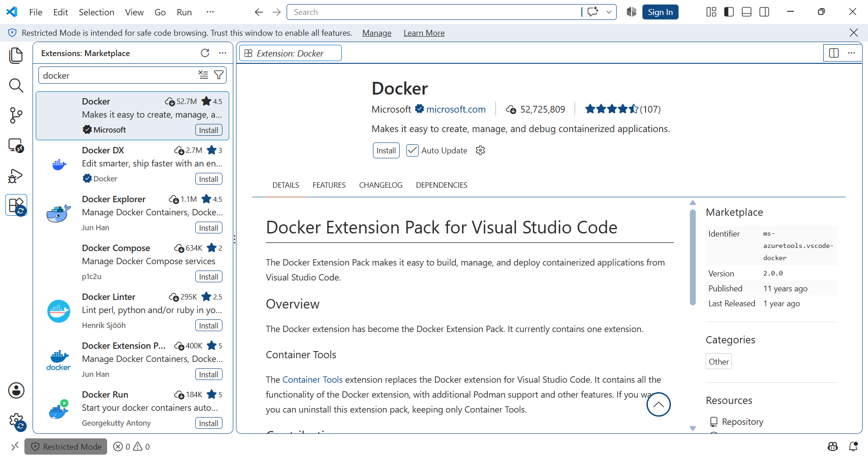Open Extensions panel more actions menu
This screenshot has height=456, width=868.
tap(222, 53)
